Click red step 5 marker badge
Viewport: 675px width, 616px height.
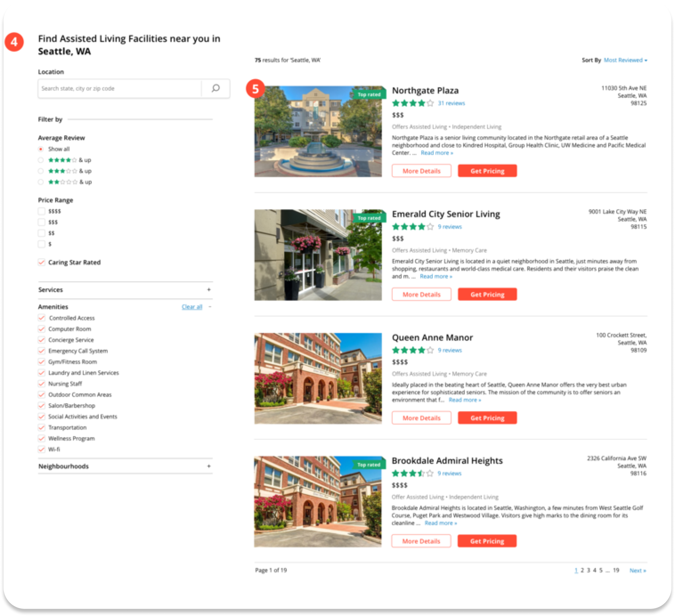pyautogui.click(x=256, y=89)
